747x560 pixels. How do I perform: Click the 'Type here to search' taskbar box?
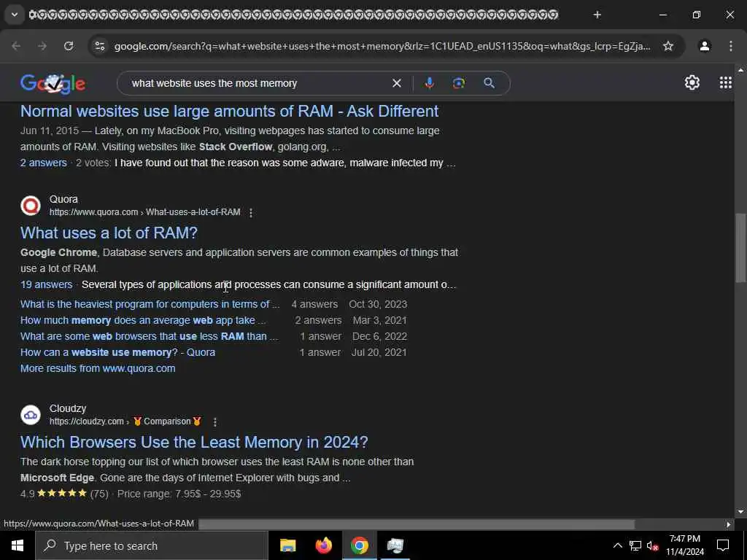(x=152, y=545)
